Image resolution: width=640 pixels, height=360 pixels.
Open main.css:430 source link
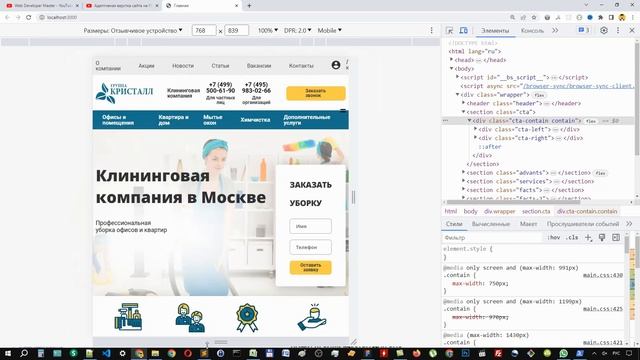603,275
